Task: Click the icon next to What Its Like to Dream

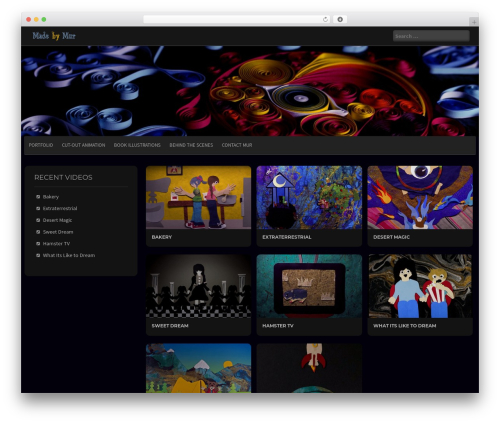Action: click(x=38, y=255)
